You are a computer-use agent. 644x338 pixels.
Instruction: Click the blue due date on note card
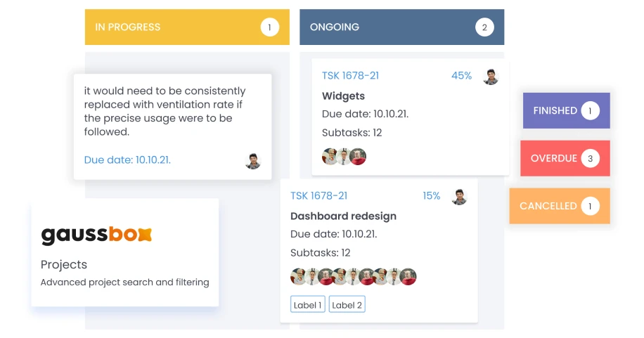tap(127, 160)
